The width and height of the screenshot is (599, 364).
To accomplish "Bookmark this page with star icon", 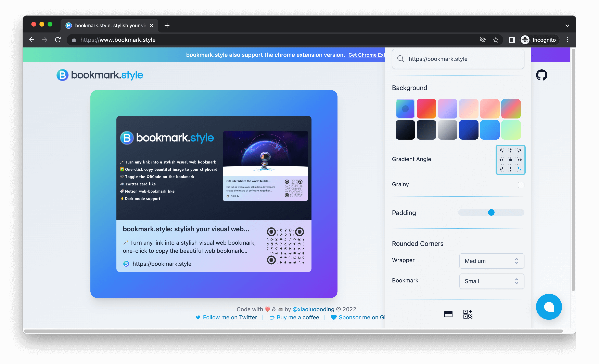I will (495, 40).
